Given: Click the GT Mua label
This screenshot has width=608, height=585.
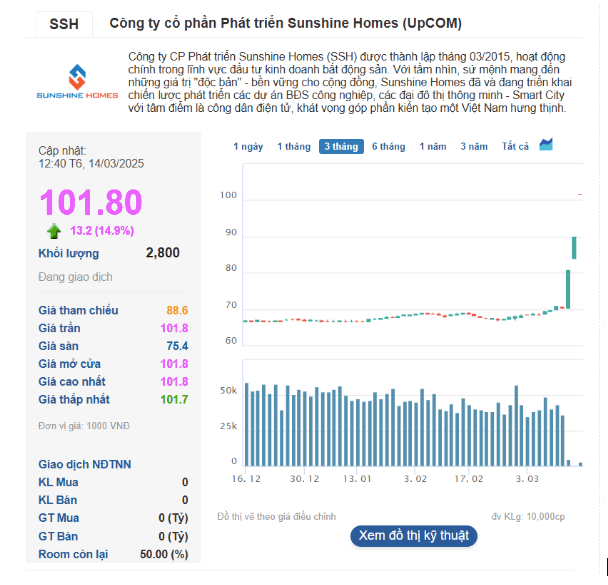Looking at the screenshot, I should (x=59, y=518).
